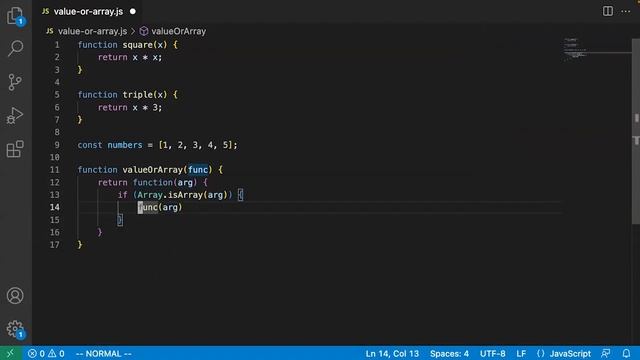Show errors and warnings count panel
Viewport: 640px width, 360px height.
coord(46,353)
